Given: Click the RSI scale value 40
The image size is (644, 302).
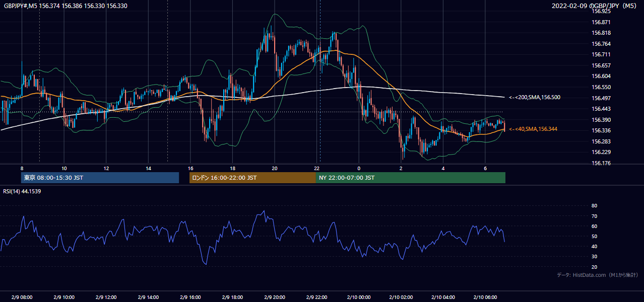Looking at the screenshot, I should pyautogui.click(x=594, y=246).
